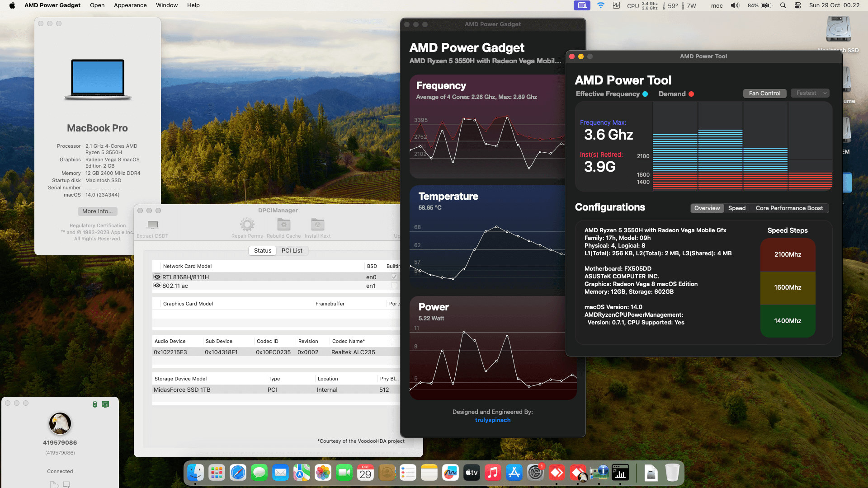868x488 pixels.
Task: Click the green chat monitor icon in AnyDesk window
Action: coord(105,404)
